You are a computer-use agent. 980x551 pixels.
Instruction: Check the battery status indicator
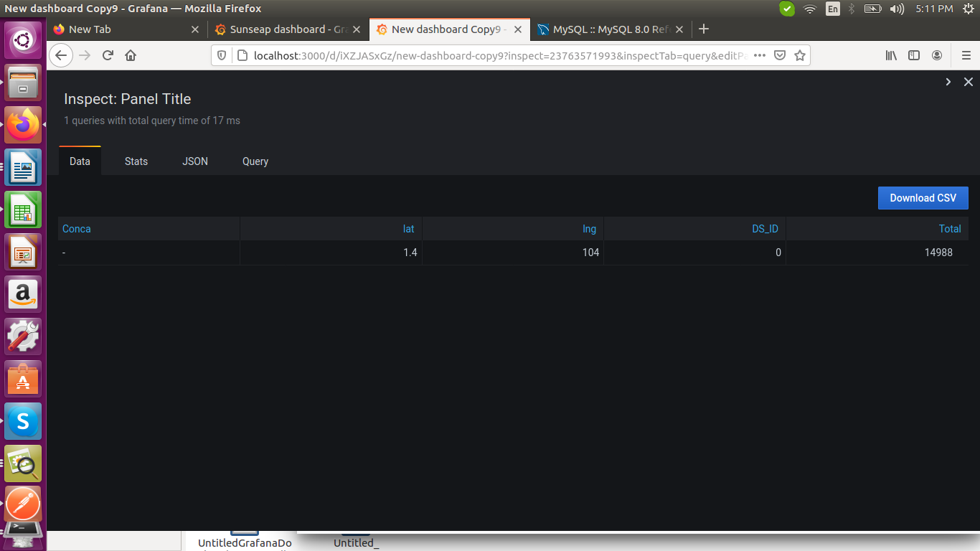click(x=872, y=9)
